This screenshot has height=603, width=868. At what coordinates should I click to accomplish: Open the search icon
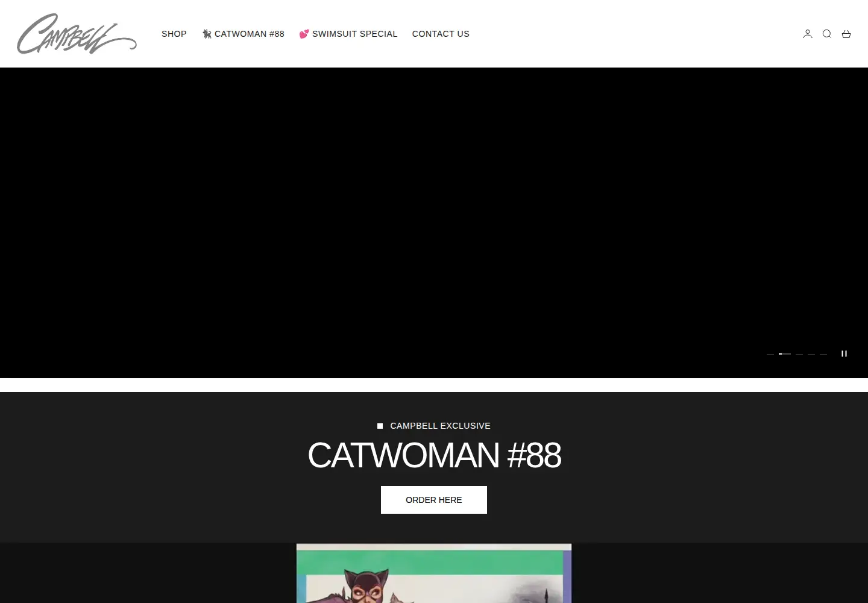827,34
